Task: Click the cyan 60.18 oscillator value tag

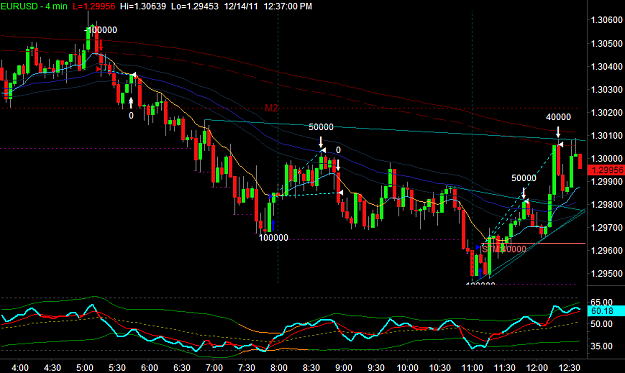Action: pos(606,311)
